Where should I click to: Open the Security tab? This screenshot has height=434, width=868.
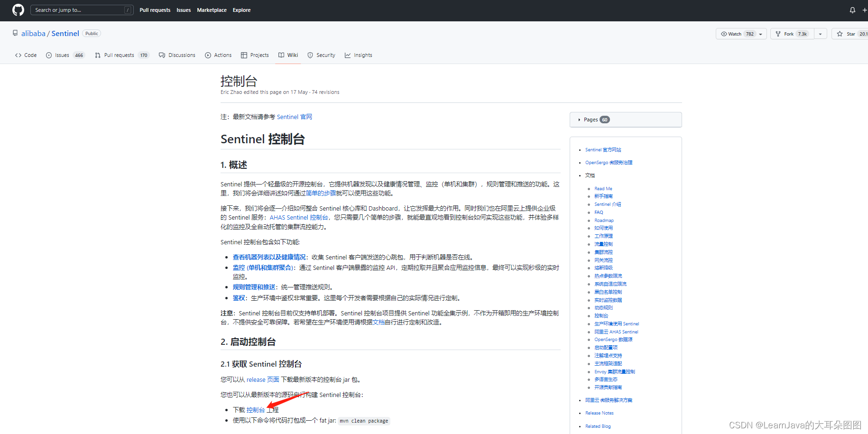coord(321,55)
